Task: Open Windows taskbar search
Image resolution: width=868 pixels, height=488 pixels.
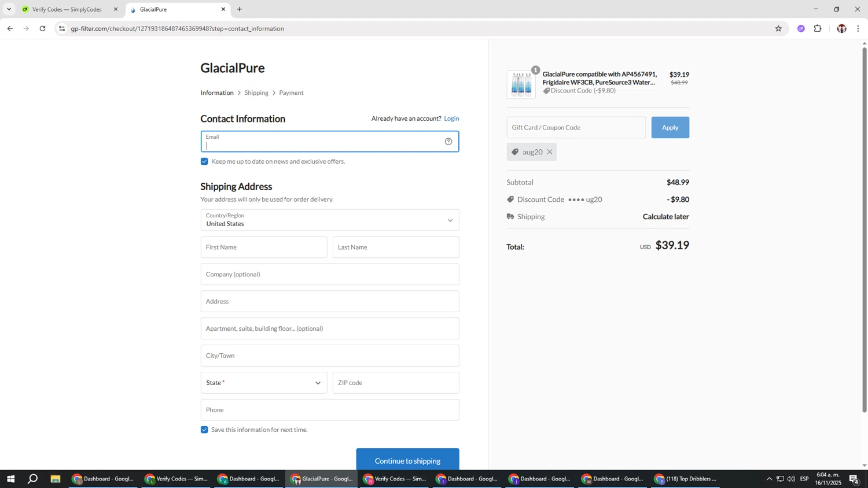Action: click(x=33, y=479)
